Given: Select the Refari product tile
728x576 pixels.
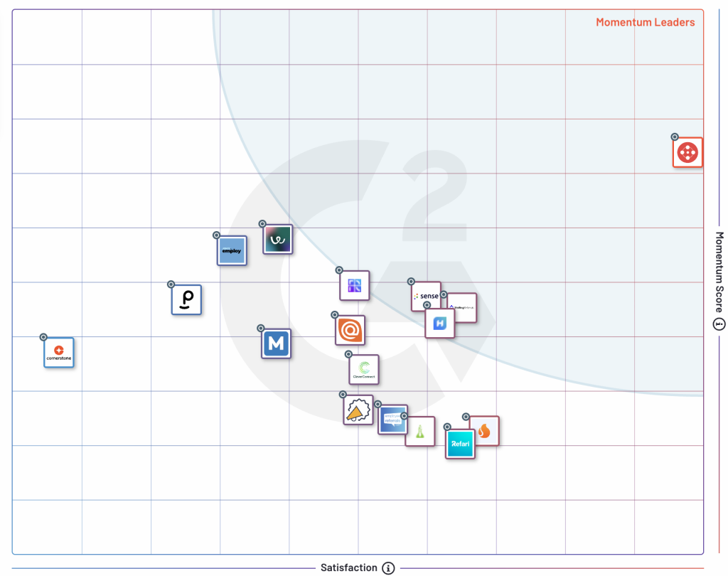Looking at the screenshot, I should pos(460,444).
